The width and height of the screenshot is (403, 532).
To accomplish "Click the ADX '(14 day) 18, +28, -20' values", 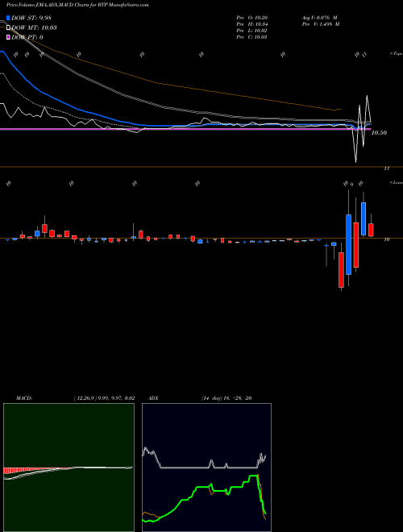I will 226,398.
